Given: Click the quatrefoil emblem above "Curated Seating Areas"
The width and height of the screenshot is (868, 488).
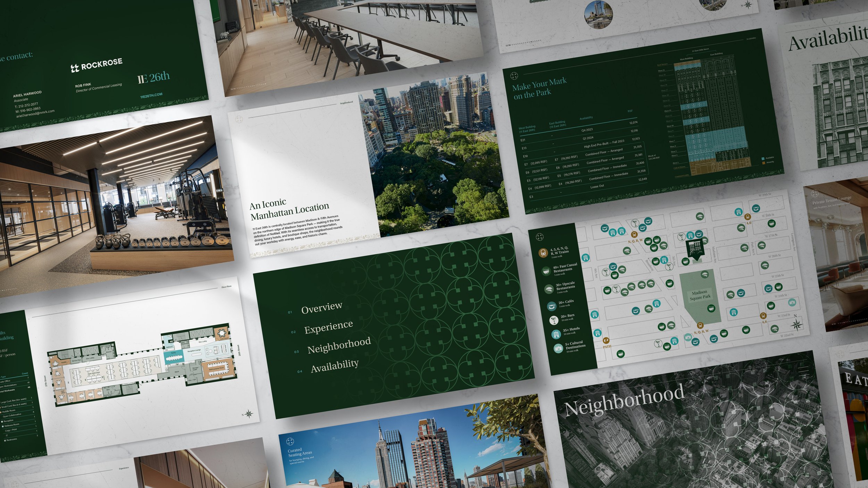Looking at the screenshot, I should tap(290, 442).
